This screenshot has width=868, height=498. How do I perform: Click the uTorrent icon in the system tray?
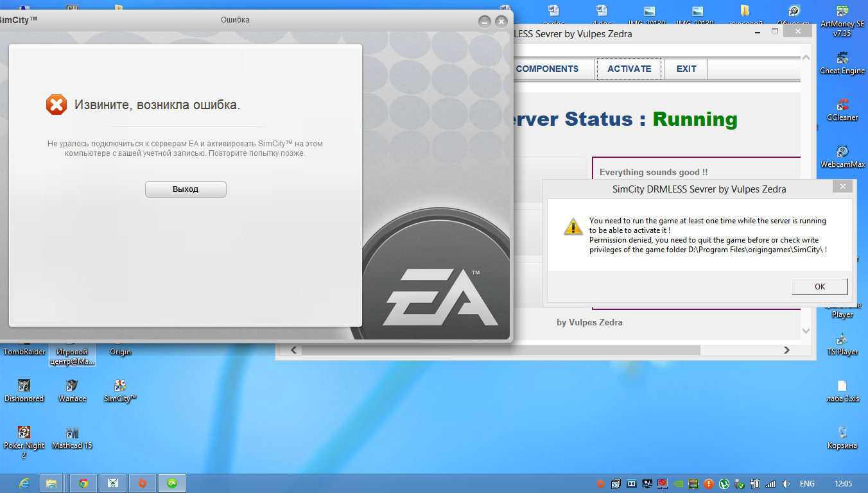click(724, 484)
